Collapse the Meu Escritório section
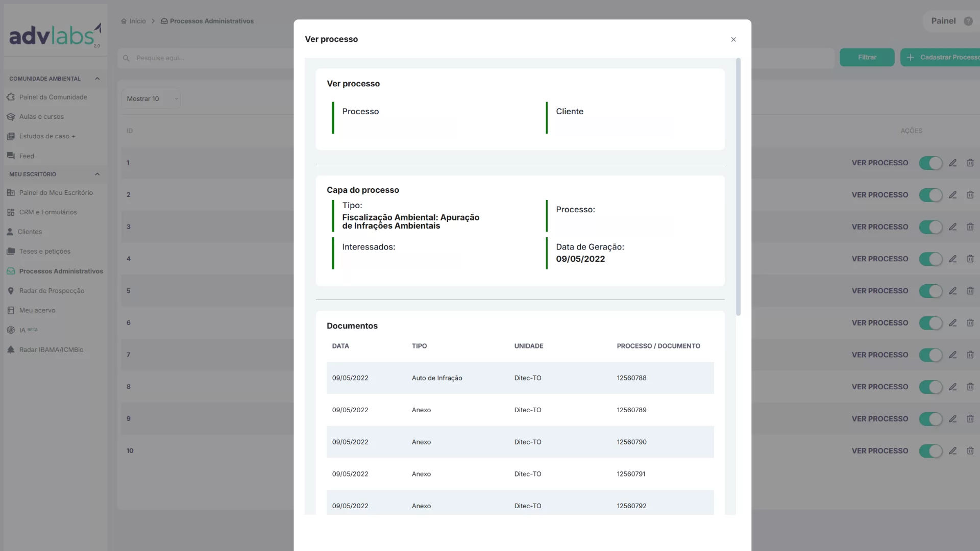The height and width of the screenshot is (551, 980). pos(97,174)
